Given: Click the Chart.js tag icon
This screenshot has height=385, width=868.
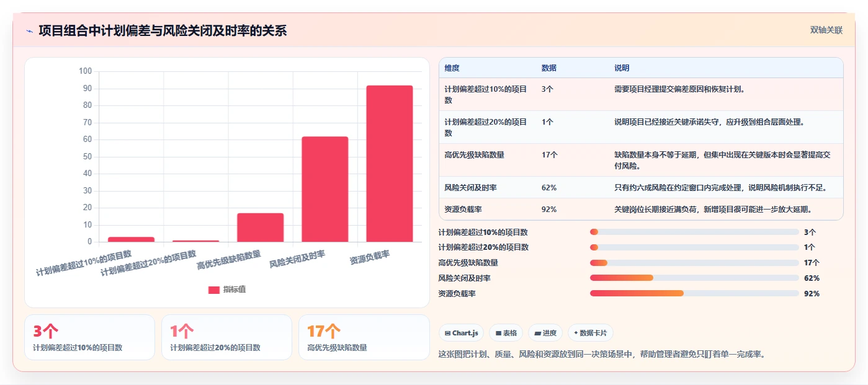Looking at the screenshot, I should coord(447,333).
